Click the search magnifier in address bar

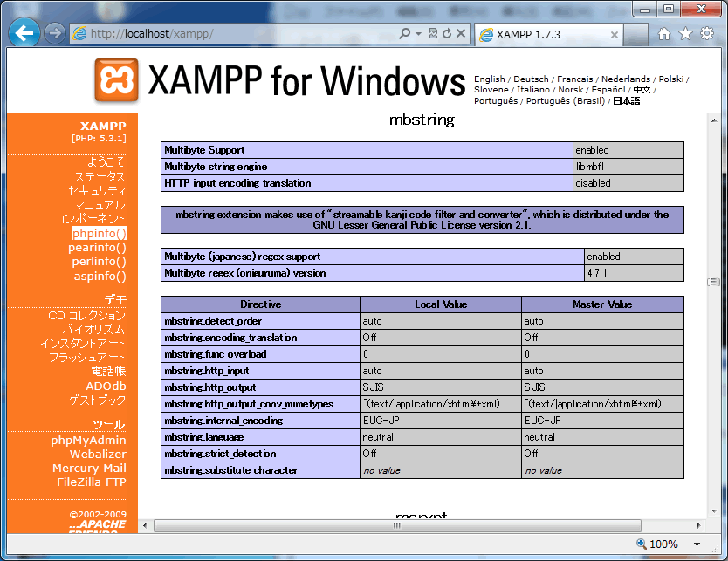(405, 34)
